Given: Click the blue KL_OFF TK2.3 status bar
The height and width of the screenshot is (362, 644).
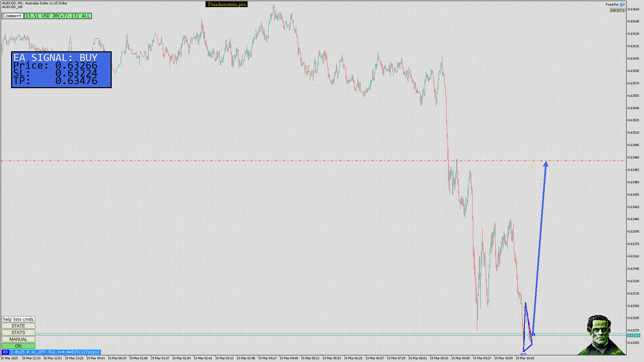Looking at the screenshot, I should click(x=55, y=352).
